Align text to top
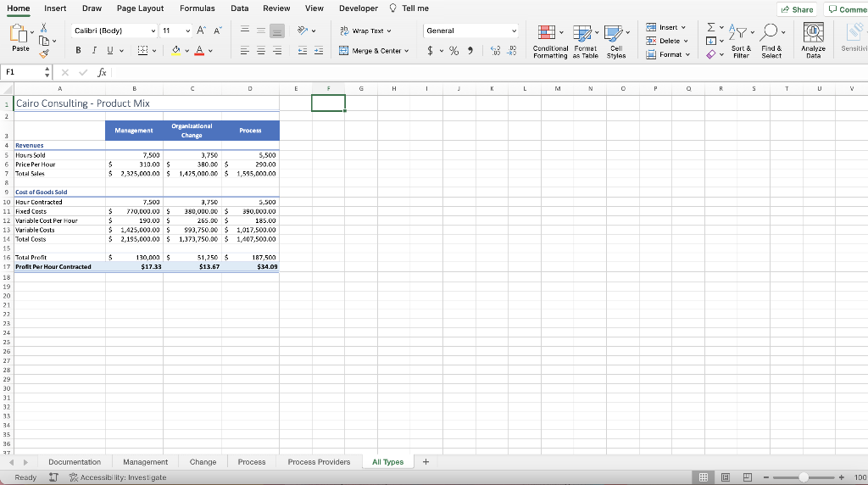 point(245,30)
